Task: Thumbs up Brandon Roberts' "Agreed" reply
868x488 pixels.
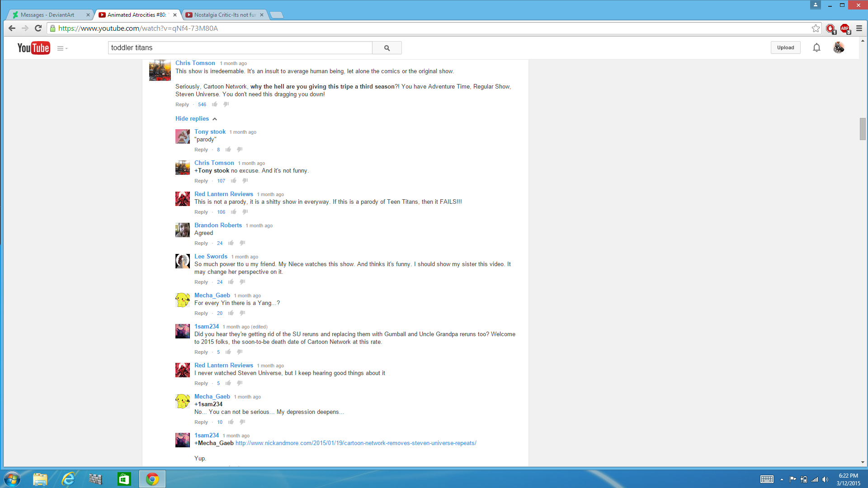Action: 231,243
